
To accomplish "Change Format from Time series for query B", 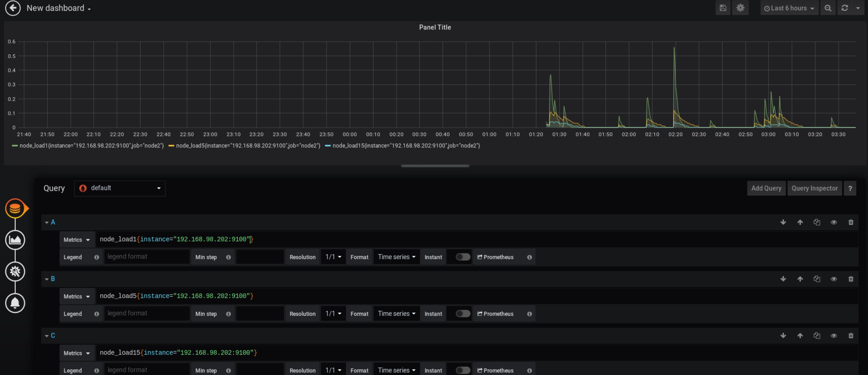I will [396, 313].
